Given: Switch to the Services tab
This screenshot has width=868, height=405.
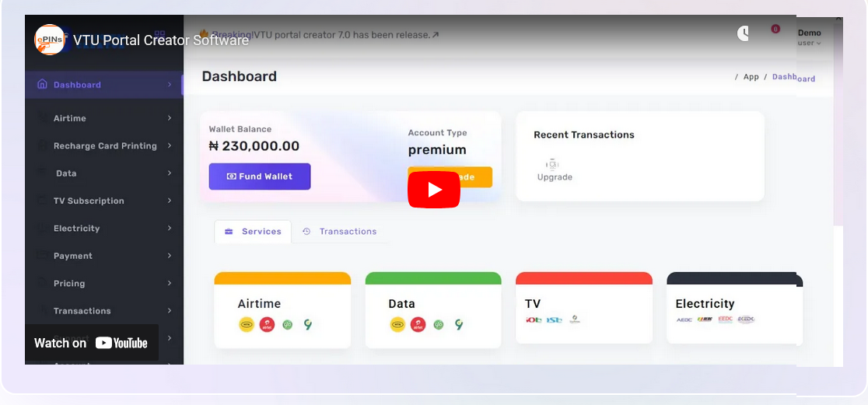Looking at the screenshot, I should 253,232.
